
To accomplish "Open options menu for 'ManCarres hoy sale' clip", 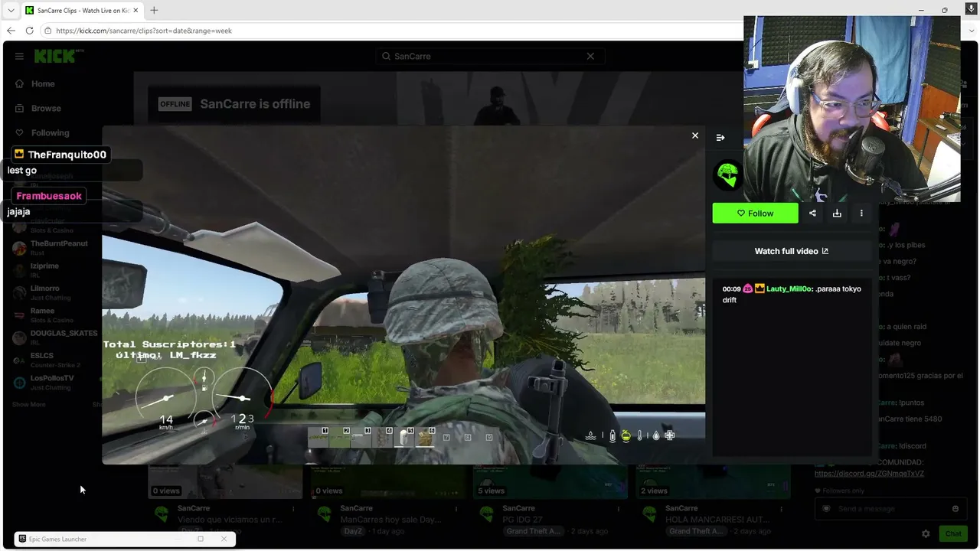I will point(456,508).
